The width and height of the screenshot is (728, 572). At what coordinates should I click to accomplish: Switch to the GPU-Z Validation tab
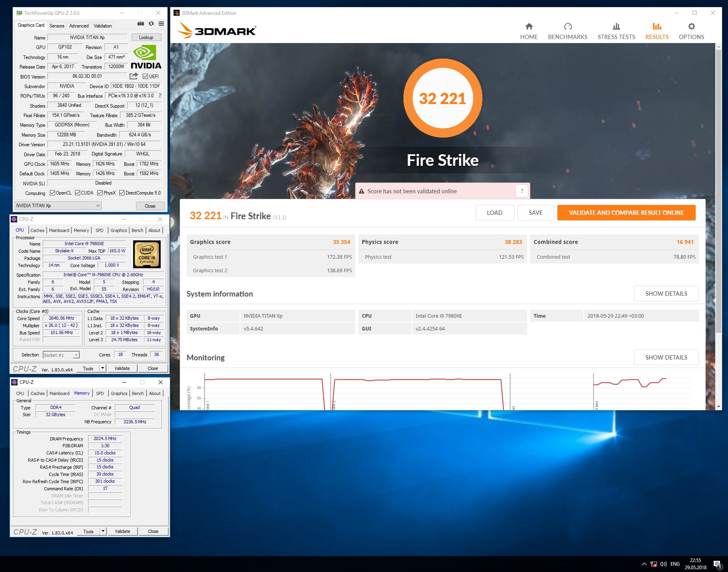coord(102,26)
